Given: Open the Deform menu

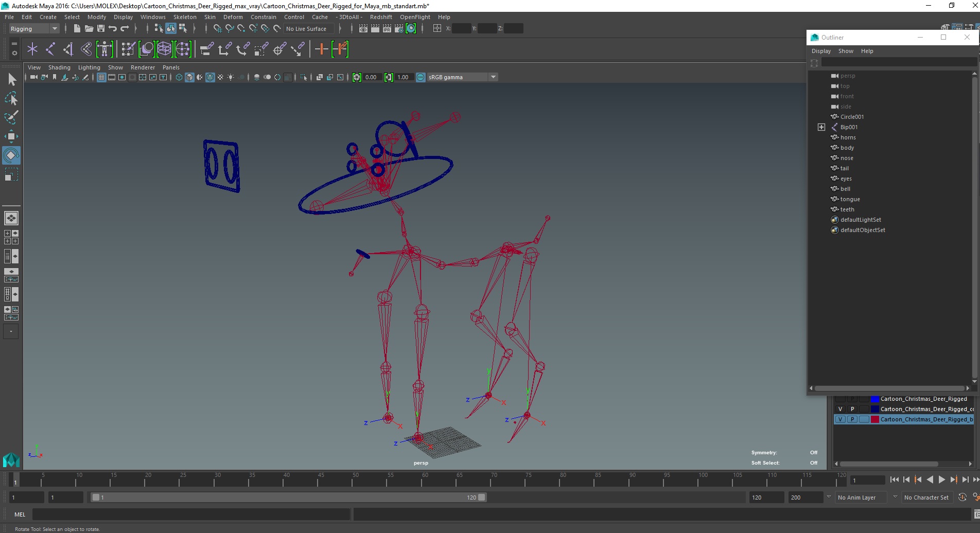Looking at the screenshot, I should (233, 17).
